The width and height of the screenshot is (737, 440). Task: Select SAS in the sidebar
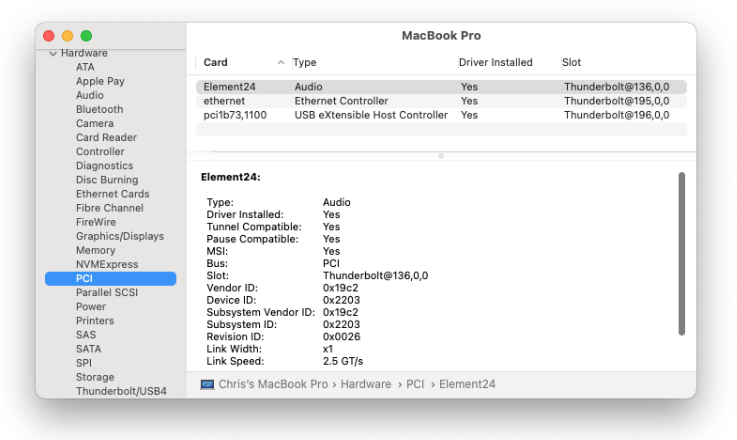86,335
